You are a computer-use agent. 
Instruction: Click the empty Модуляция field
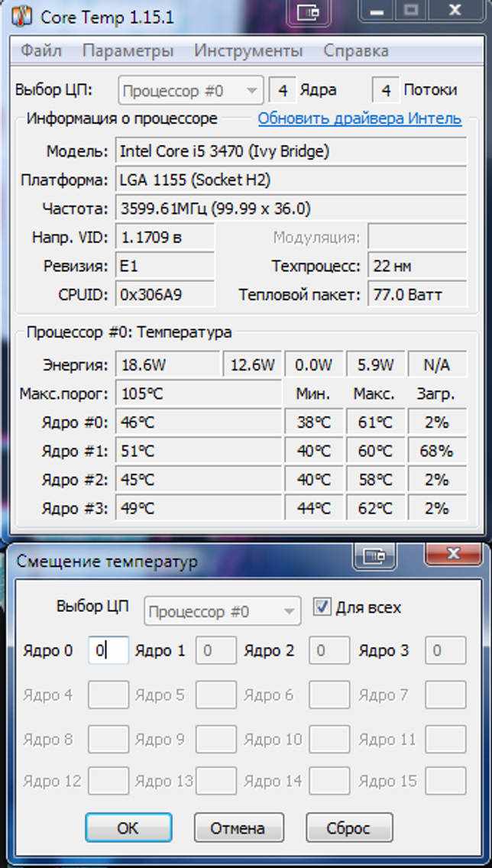[x=417, y=238]
